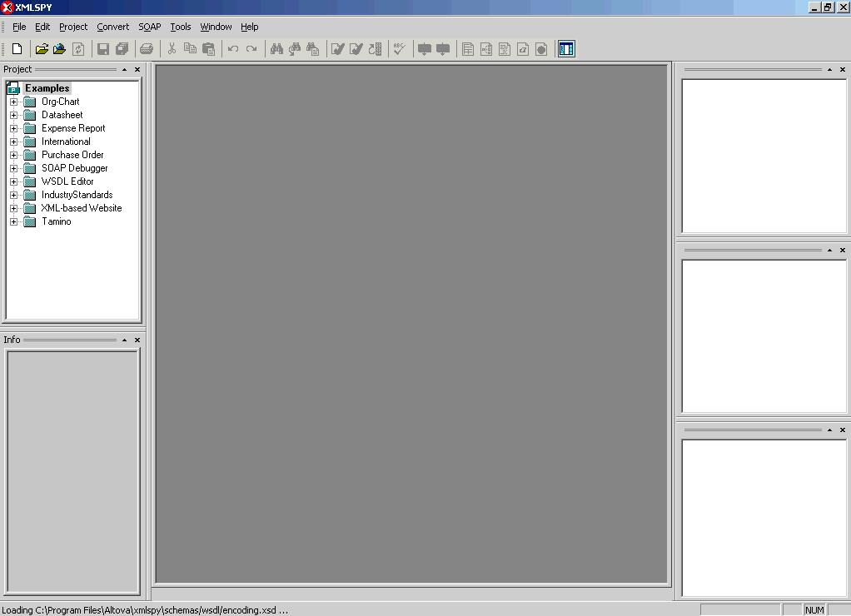Screen dimensions: 851x616
Task: Select the Tamino tree item label
Action: click(57, 221)
